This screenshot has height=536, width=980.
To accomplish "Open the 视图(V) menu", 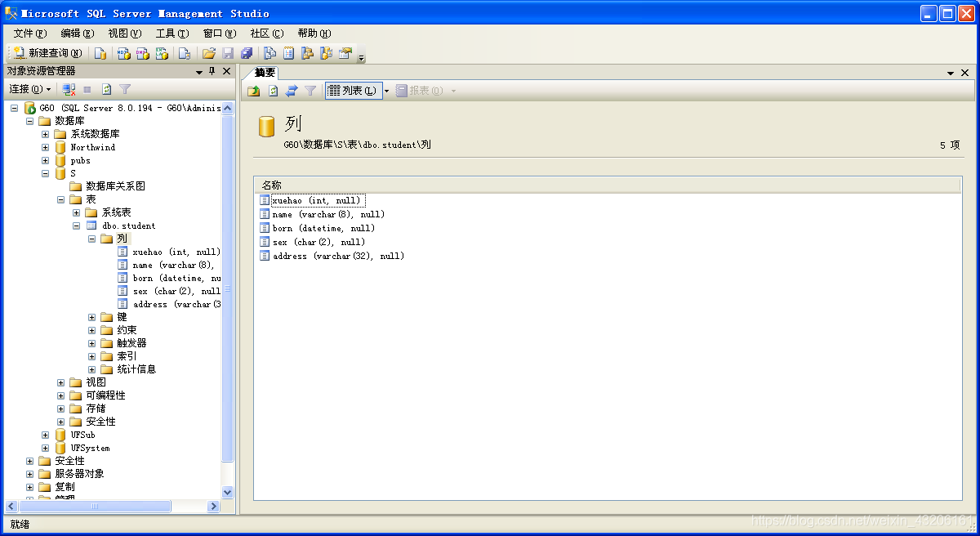I will pyautogui.click(x=125, y=33).
